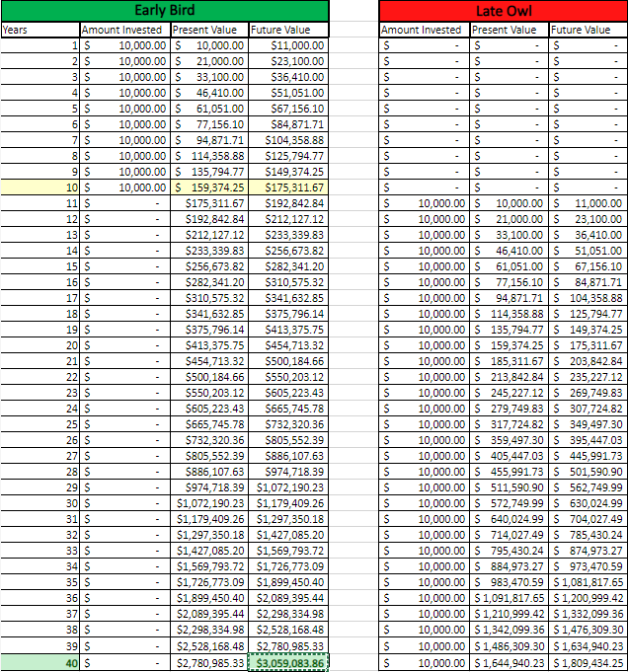Select cell $192,842.84 in year 11 row
Viewport: 628px width, 672px height.
(288, 203)
